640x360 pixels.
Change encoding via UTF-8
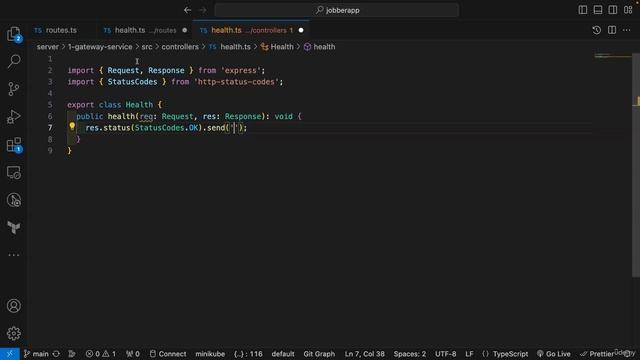445,354
